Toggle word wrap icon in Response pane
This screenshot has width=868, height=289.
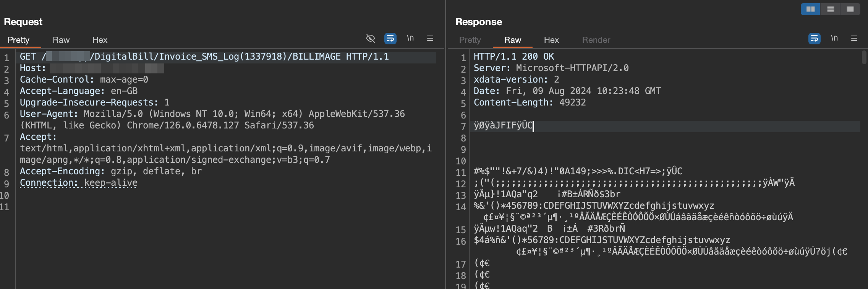click(x=814, y=38)
